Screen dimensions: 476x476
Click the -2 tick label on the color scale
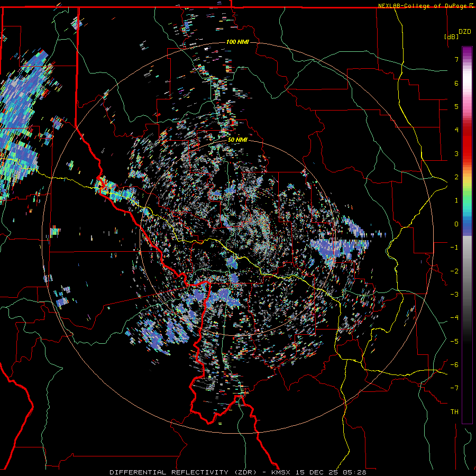(454, 271)
